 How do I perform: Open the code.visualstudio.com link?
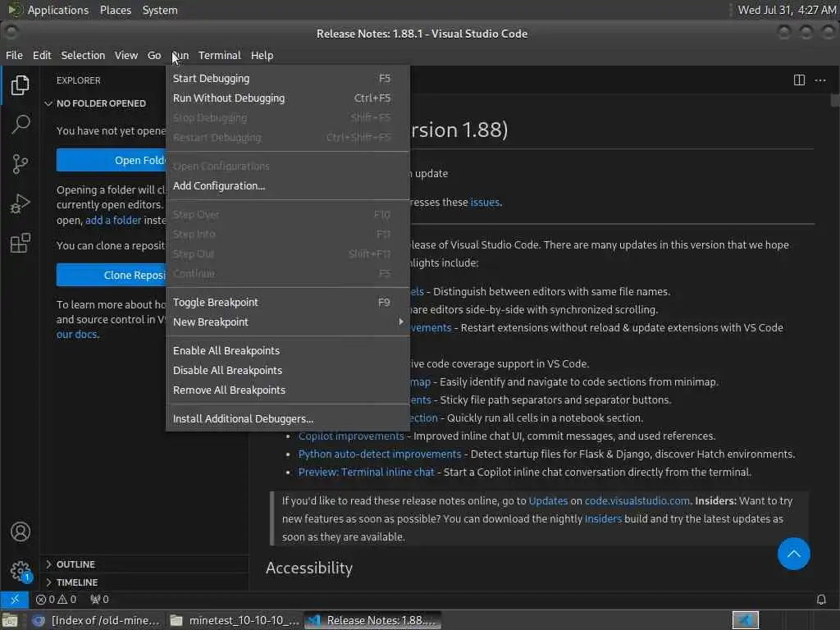click(x=637, y=501)
